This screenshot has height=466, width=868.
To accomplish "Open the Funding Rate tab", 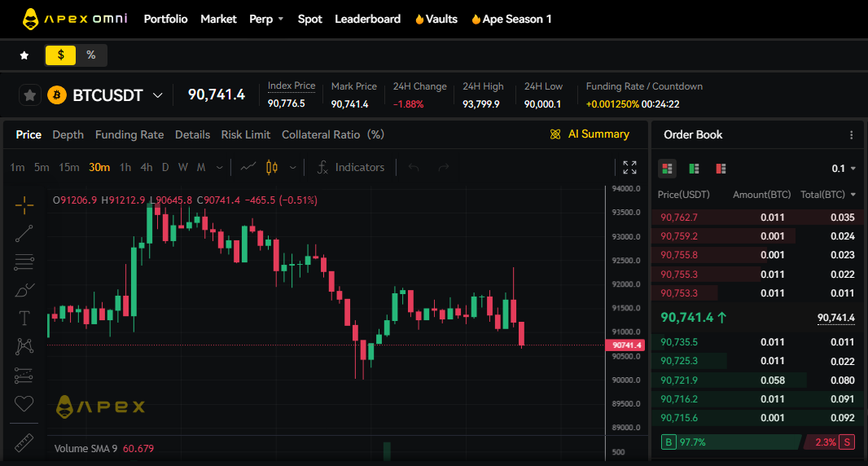I will tap(129, 134).
